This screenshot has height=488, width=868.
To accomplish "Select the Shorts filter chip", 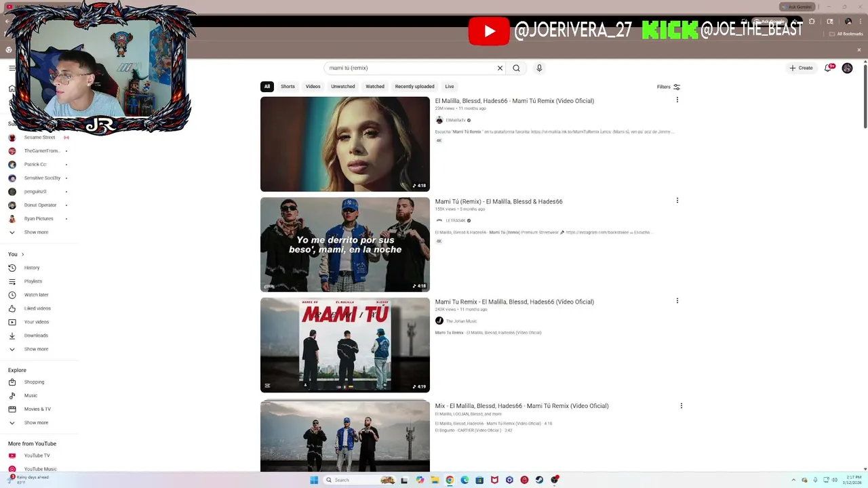I will tap(288, 86).
